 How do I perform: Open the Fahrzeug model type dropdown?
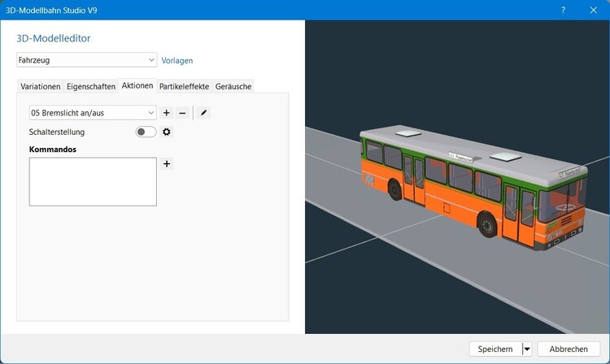click(87, 60)
